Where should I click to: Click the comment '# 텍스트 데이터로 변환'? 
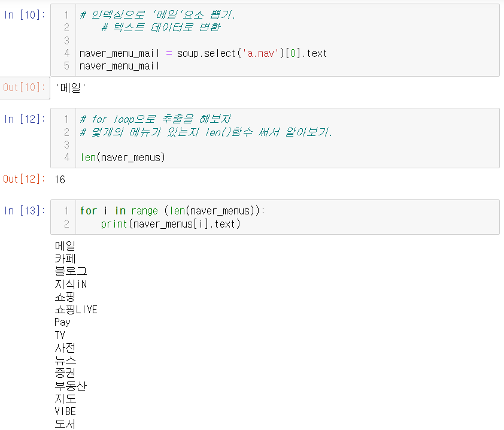coord(160,28)
